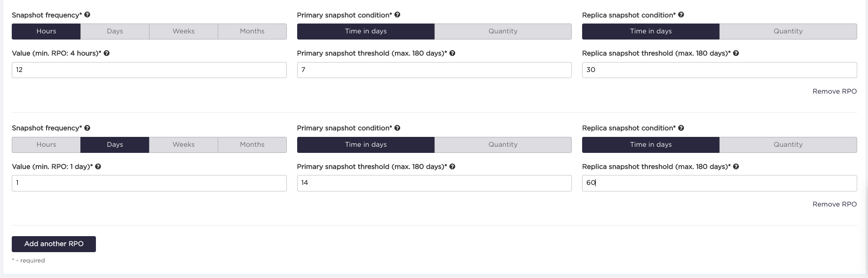Select Hours frequency in second RPO
Image resolution: width=868 pixels, height=278 pixels.
[46, 145]
